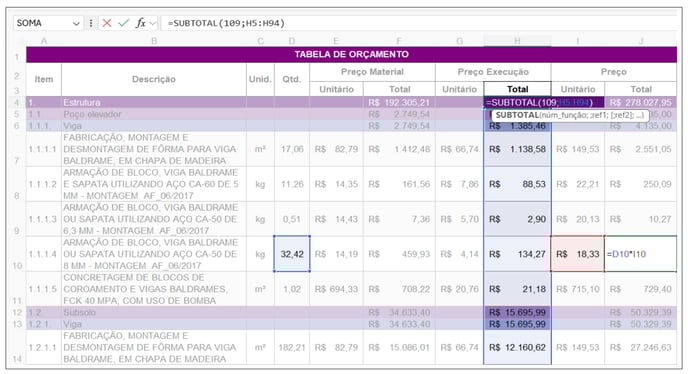Open the SOMA name box dropdown

coord(76,23)
